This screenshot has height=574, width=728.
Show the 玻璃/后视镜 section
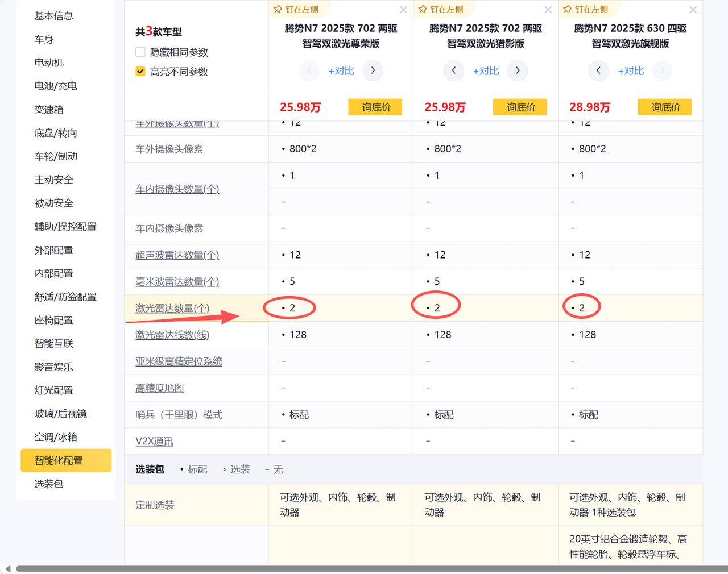pos(60,414)
